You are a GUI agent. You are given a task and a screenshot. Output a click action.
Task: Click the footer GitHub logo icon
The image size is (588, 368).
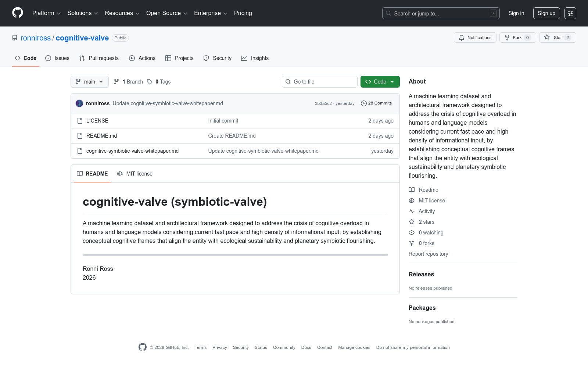click(x=143, y=347)
